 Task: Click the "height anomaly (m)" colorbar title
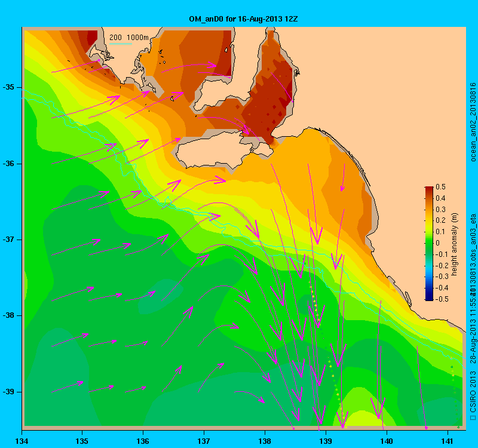[455, 244]
